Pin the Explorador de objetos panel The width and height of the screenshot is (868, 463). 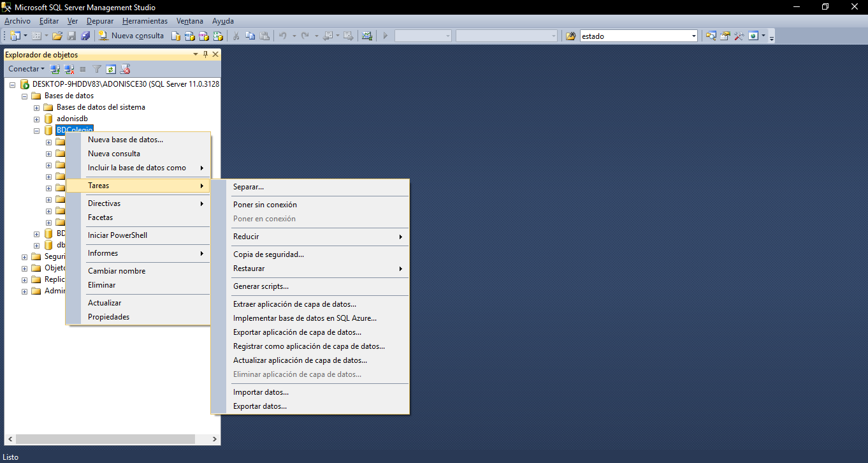(x=205, y=55)
